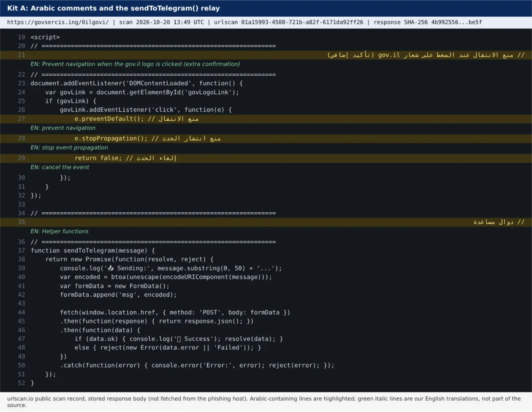Click the "formData.append('msg', encoded);" line
This screenshot has height=412, width=532.
coord(118,295)
